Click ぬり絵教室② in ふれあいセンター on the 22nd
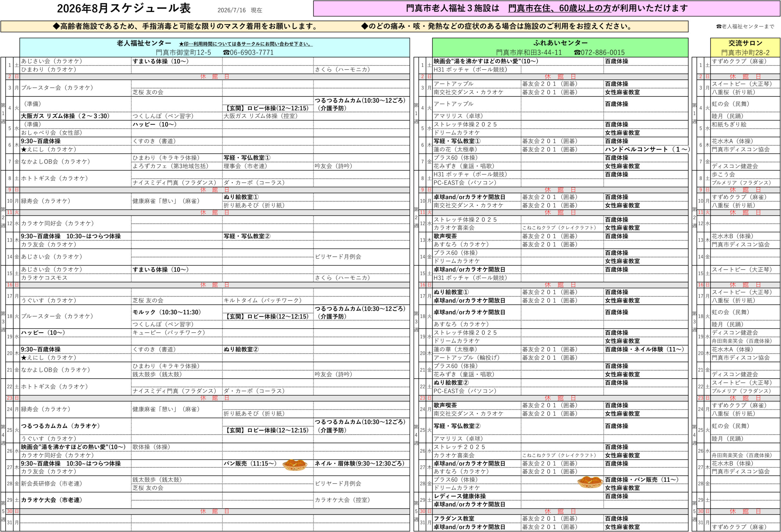Viewport: 781px width, 532px height. [451, 383]
